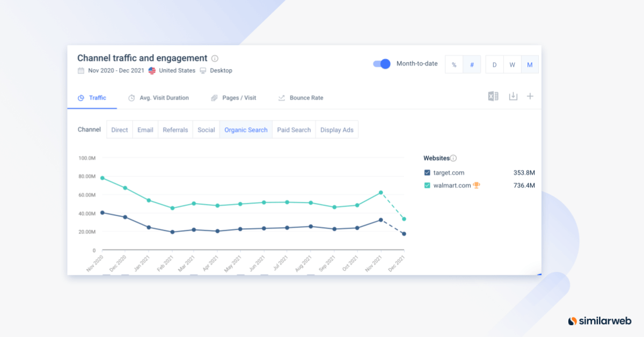644x337 pixels.
Task: Uncheck the walmart.com checkbox
Action: [x=427, y=186]
